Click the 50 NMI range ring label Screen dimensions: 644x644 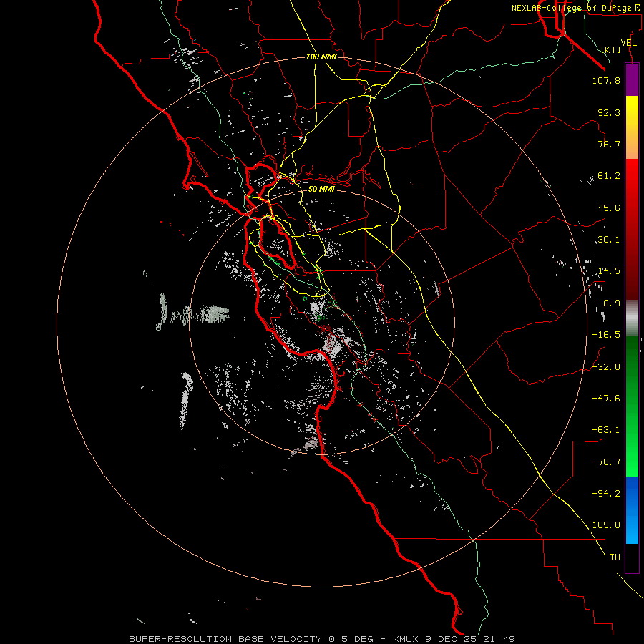tap(321, 189)
